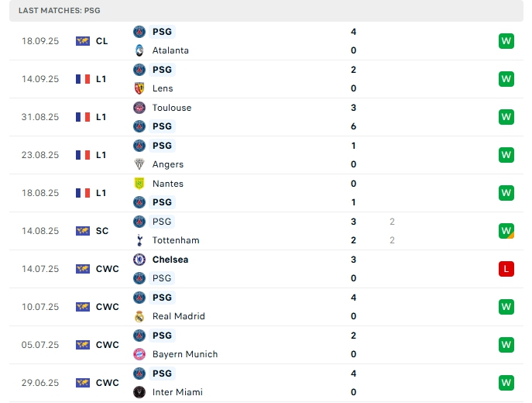532x403 pixels.
Task: Click the Lens club crest icon
Action: [x=139, y=88]
